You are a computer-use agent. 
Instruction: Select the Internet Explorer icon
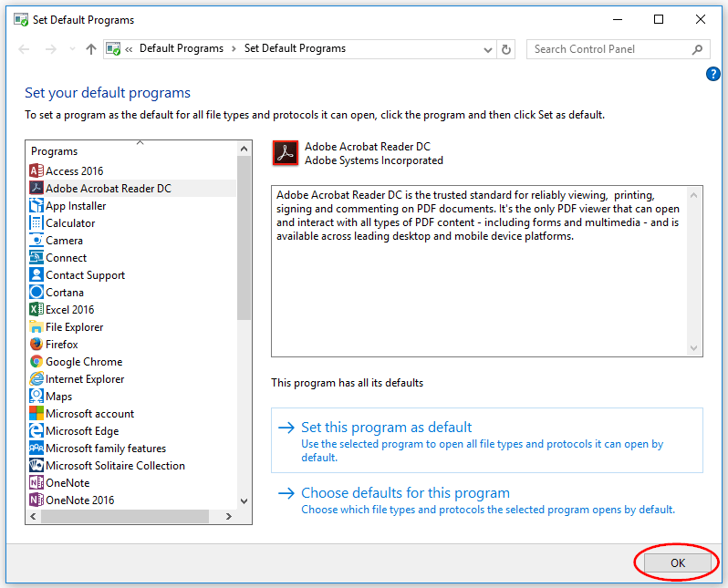[x=36, y=378]
